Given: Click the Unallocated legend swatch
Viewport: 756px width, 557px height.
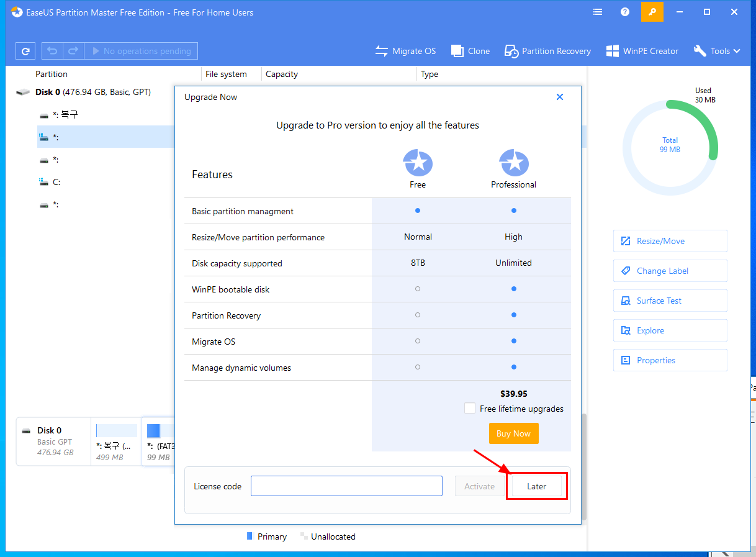Looking at the screenshot, I should click(304, 535).
